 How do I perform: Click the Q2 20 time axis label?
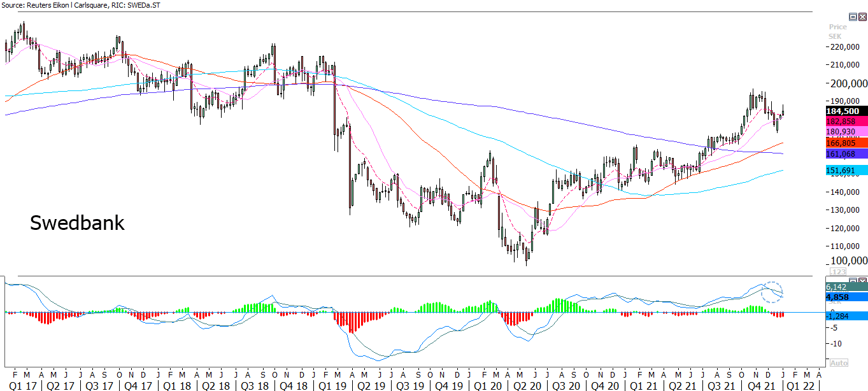pos(526,385)
